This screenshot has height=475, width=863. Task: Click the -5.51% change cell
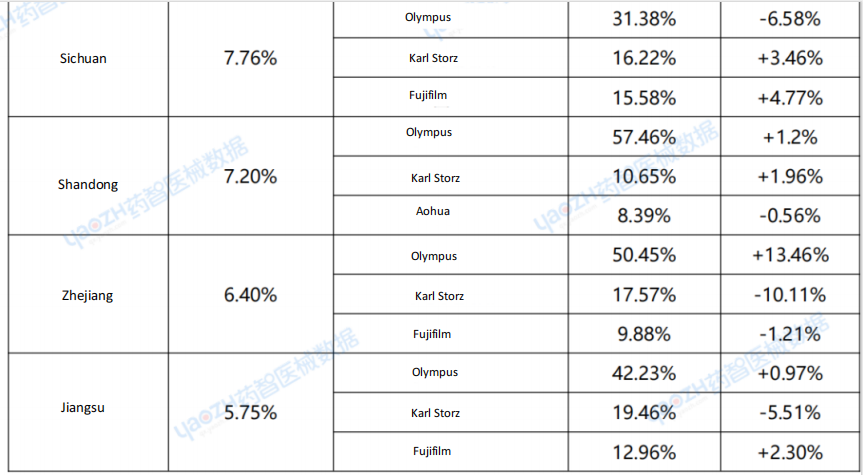(790, 412)
